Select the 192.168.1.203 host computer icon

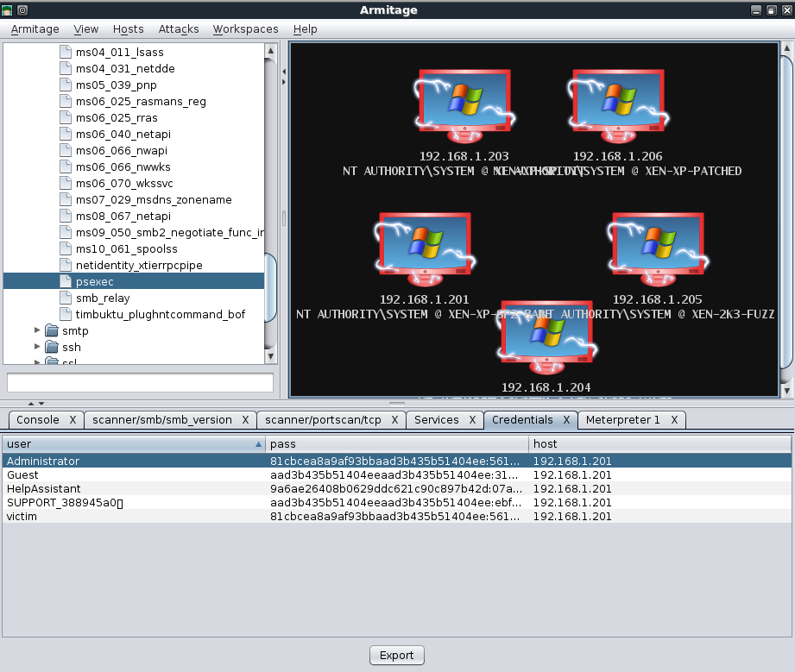[464, 106]
